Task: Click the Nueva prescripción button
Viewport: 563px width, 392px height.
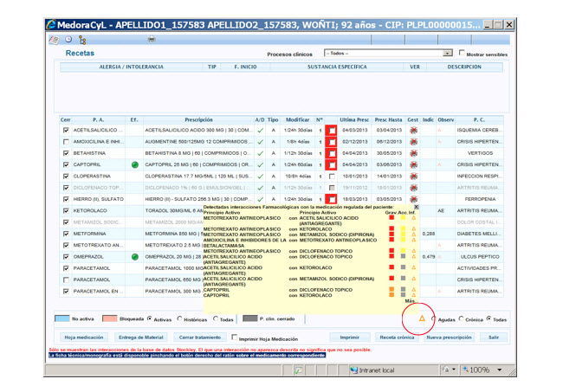Action: (x=448, y=337)
